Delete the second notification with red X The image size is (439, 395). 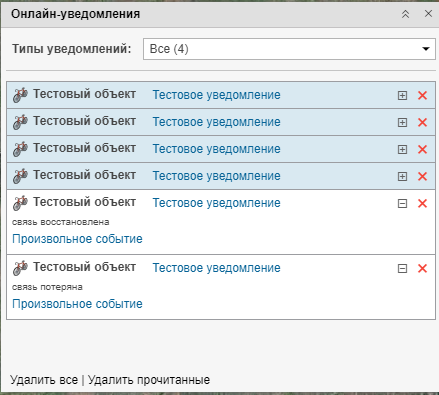click(422, 122)
